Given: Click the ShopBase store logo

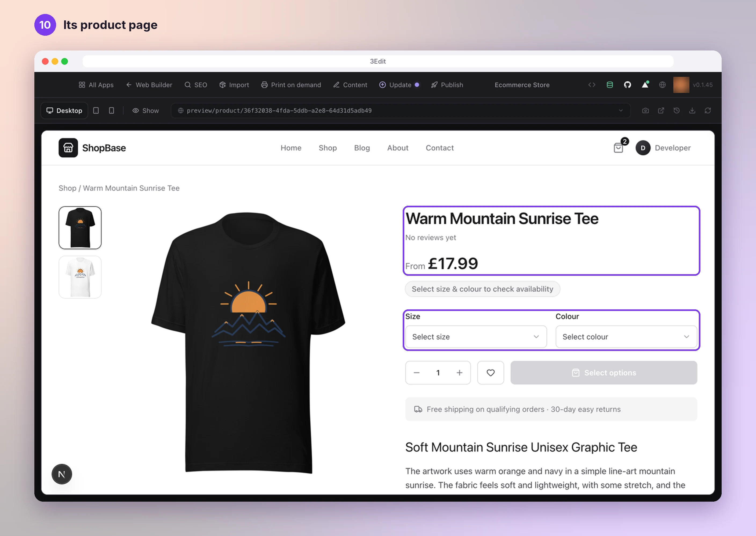Looking at the screenshot, I should [x=92, y=148].
